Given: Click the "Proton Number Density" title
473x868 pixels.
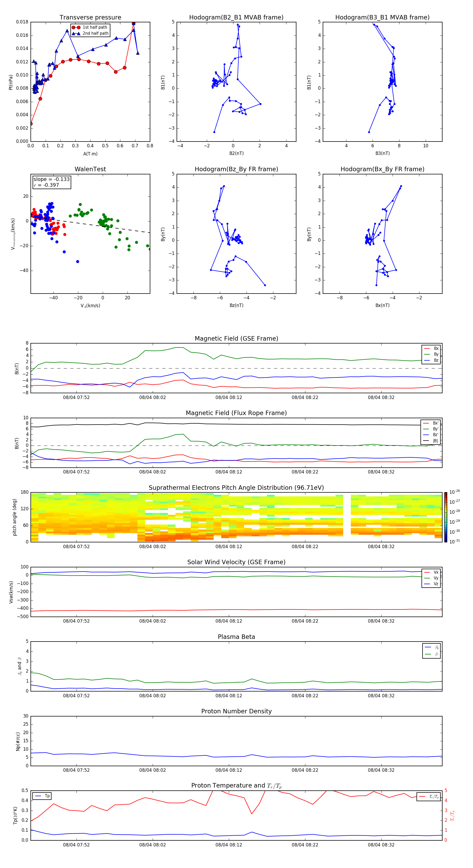Looking at the screenshot, I should [x=236, y=711].
